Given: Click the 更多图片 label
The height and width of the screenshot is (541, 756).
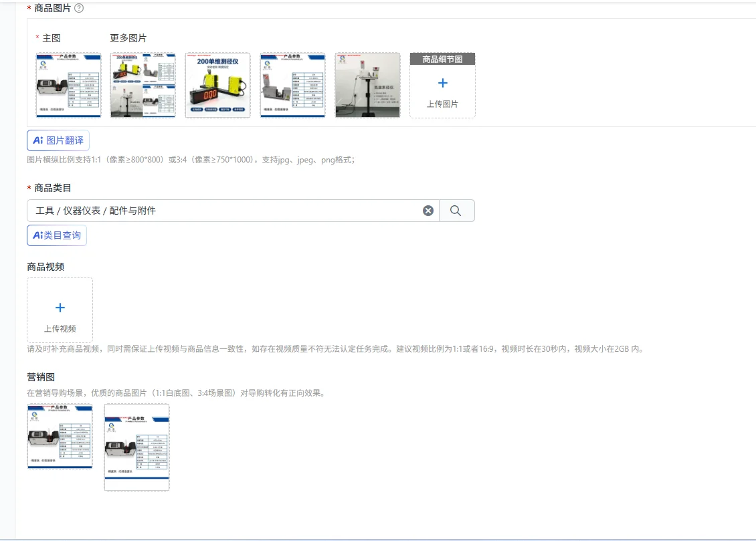Looking at the screenshot, I should point(128,38).
